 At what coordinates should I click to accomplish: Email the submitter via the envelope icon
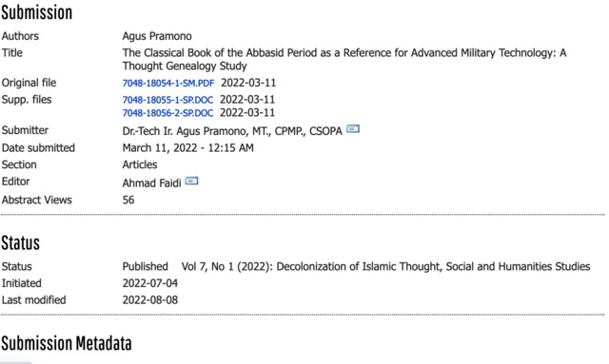353,128
